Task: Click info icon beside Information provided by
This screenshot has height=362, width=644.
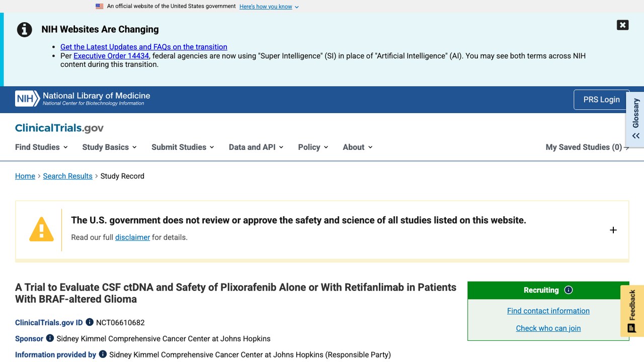Action: pyautogui.click(x=103, y=354)
